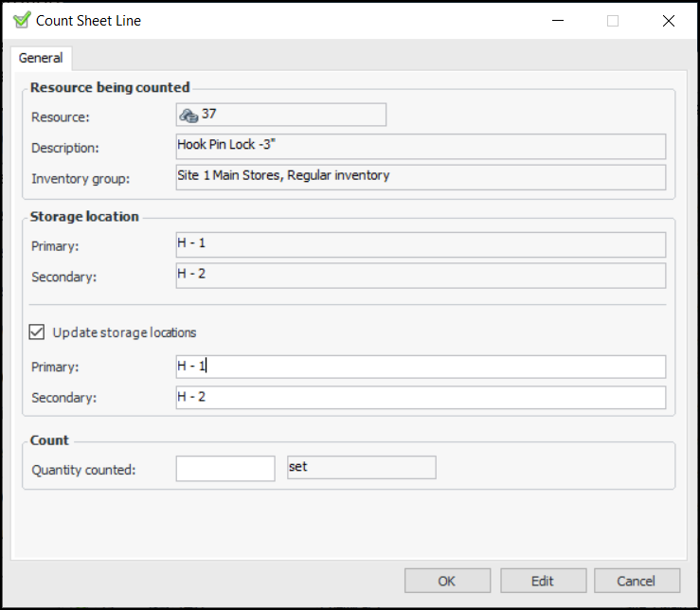
Task: Minimize the Count Sheet Line window
Action: click(x=556, y=21)
